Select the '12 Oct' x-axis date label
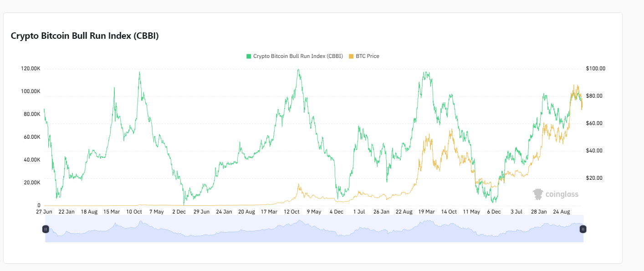The image size is (644, 271). coord(291,212)
